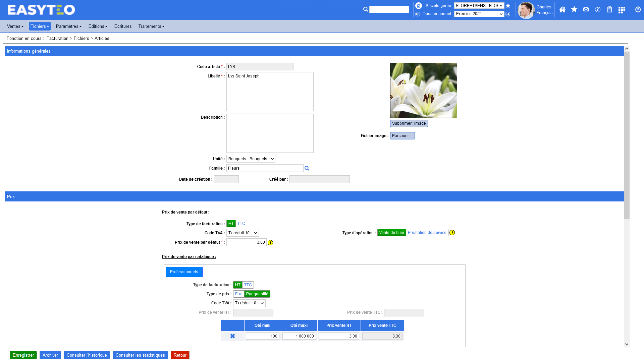Screen dimensions: 644x362
Task: Click the home icon in header
Action: (x=562, y=10)
